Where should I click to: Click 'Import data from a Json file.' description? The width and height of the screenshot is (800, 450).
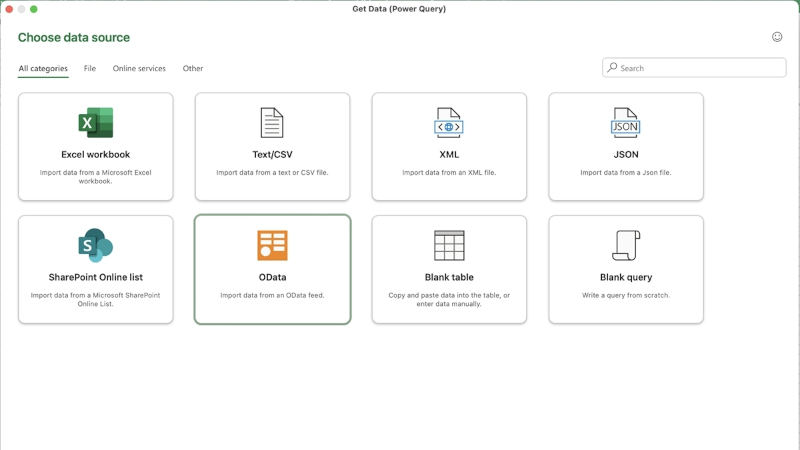click(626, 172)
